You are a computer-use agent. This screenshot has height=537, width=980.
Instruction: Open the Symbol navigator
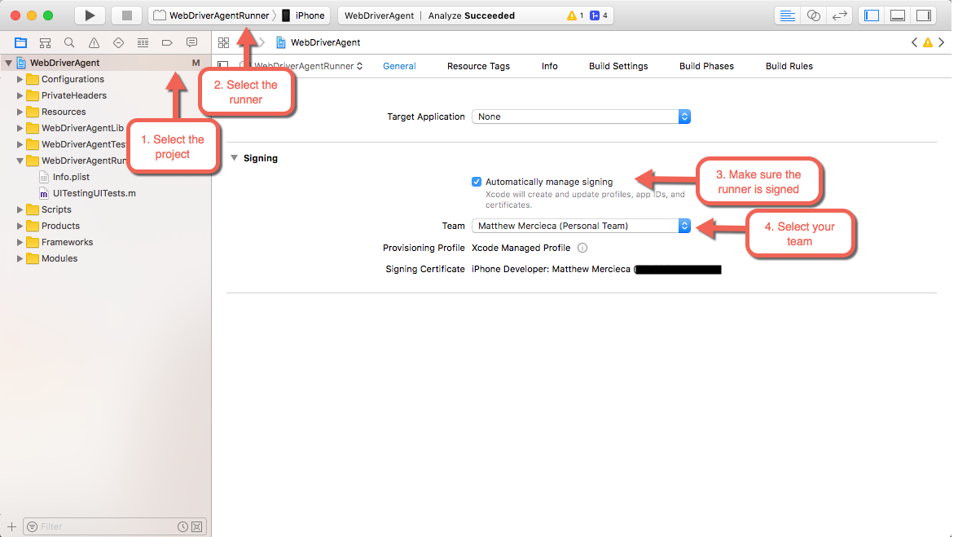point(46,42)
